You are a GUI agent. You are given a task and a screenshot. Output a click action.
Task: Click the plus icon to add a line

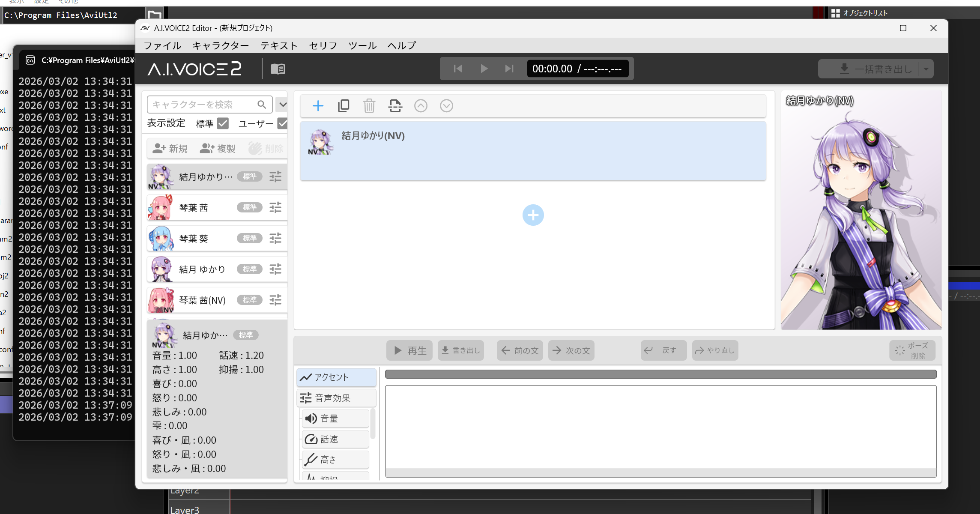[318, 106]
